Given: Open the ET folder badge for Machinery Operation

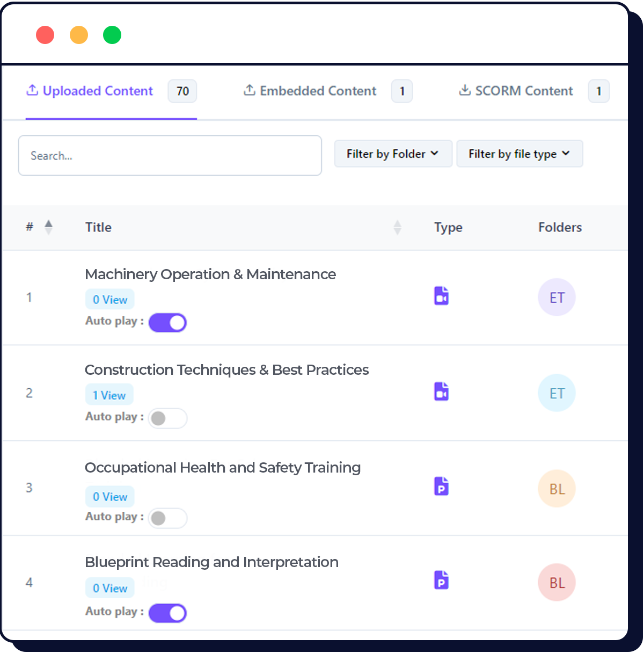Looking at the screenshot, I should tap(557, 298).
